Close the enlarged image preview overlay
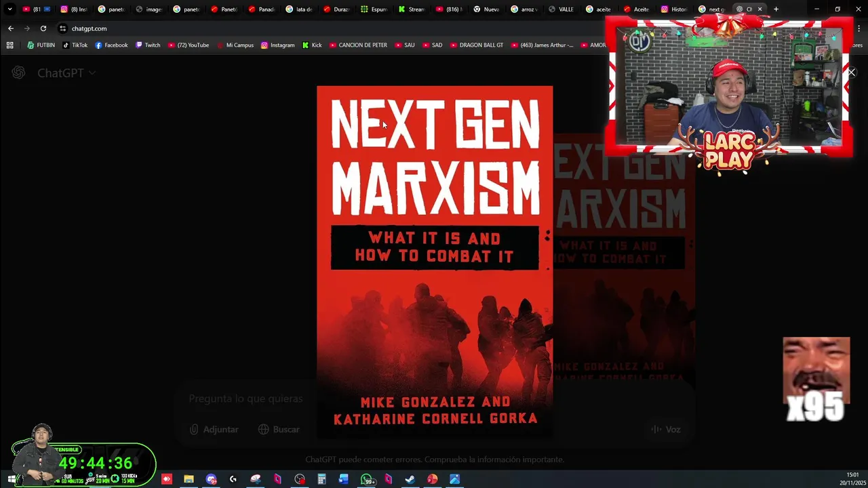Screen dimensions: 868x488 click(x=851, y=73)
